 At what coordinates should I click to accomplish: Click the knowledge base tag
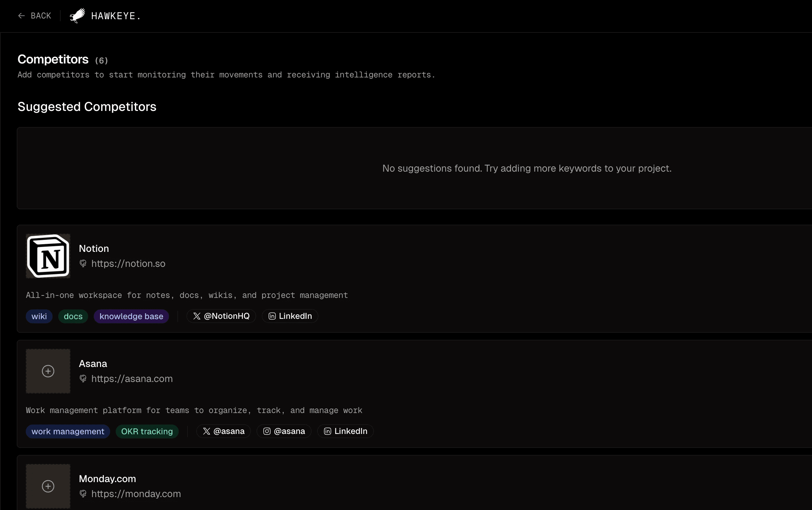[131, 316]
